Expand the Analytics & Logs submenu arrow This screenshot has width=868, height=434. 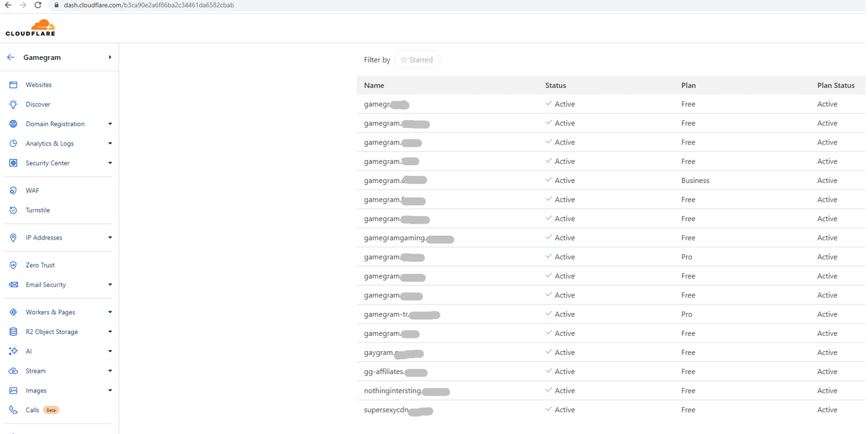[110, 143]
